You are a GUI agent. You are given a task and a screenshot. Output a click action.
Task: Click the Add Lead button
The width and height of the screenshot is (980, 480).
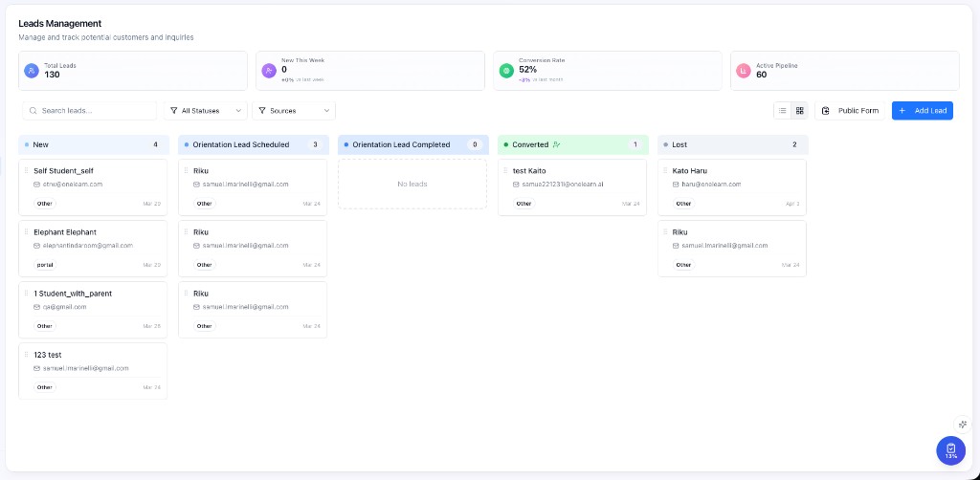(x=923, y=111)
